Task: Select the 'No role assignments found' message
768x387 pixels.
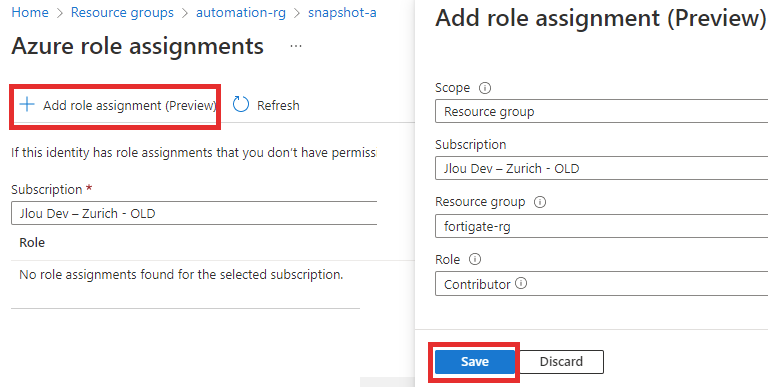Action: pos(181,275)
